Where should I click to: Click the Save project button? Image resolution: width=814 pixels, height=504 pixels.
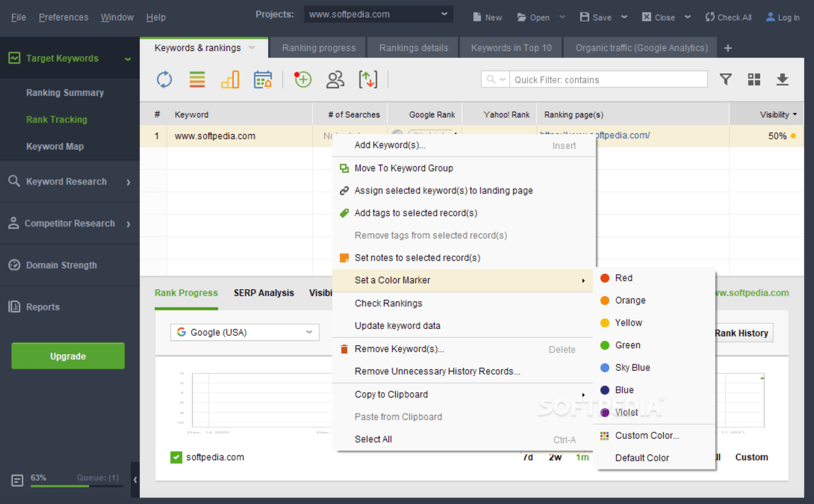coord(596,17)
